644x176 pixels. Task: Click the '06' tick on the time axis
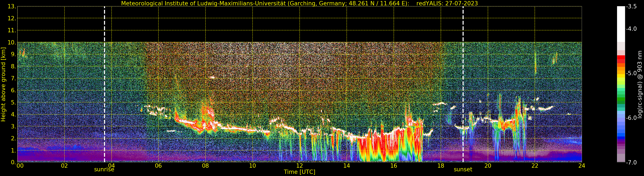[159, 166]
